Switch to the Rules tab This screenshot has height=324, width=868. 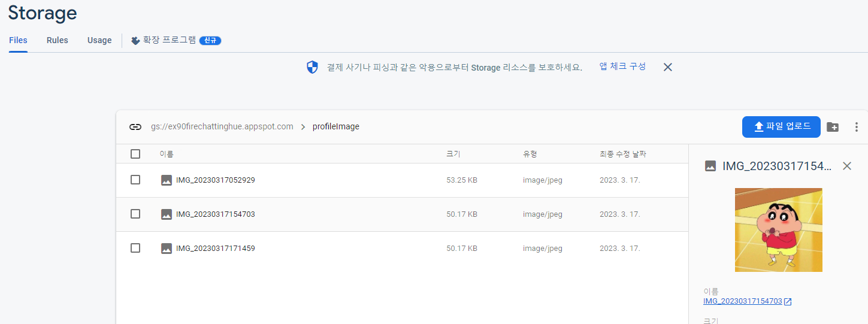click(58, 40)
